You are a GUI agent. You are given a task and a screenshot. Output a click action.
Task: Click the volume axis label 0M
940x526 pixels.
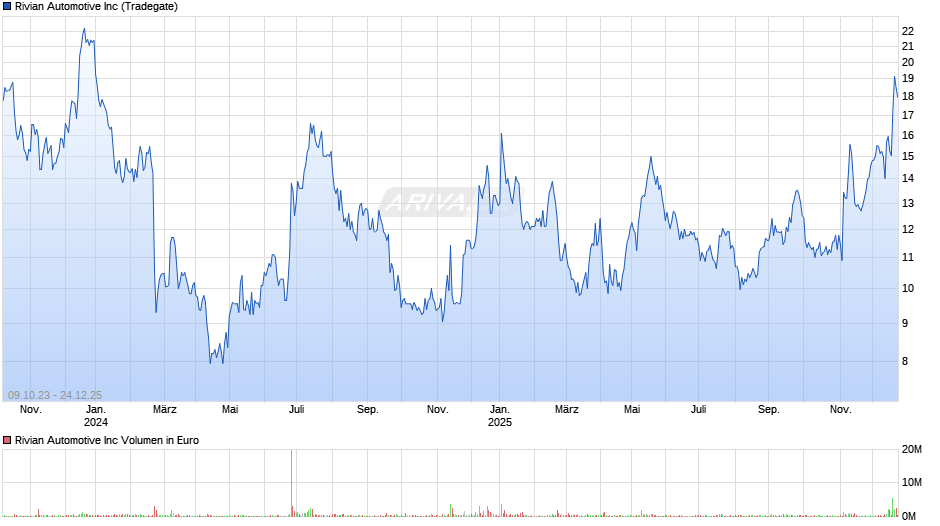[909, 516]
